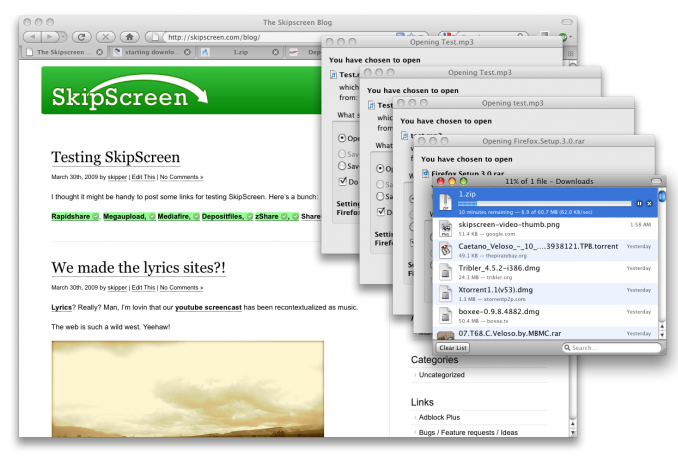Select Open radio in second Test.mp3 dialog
This screenshot has height=460, width=678.
pos(380,169)
